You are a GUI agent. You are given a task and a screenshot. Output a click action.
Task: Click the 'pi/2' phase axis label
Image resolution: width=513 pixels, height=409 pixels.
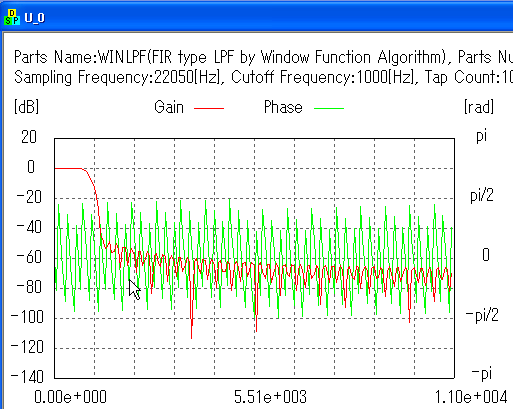coord(482,195)
